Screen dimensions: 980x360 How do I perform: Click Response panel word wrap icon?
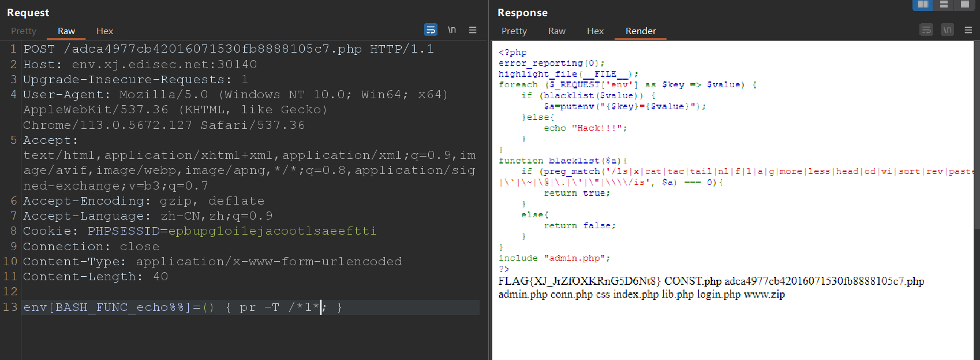[926, 30]
